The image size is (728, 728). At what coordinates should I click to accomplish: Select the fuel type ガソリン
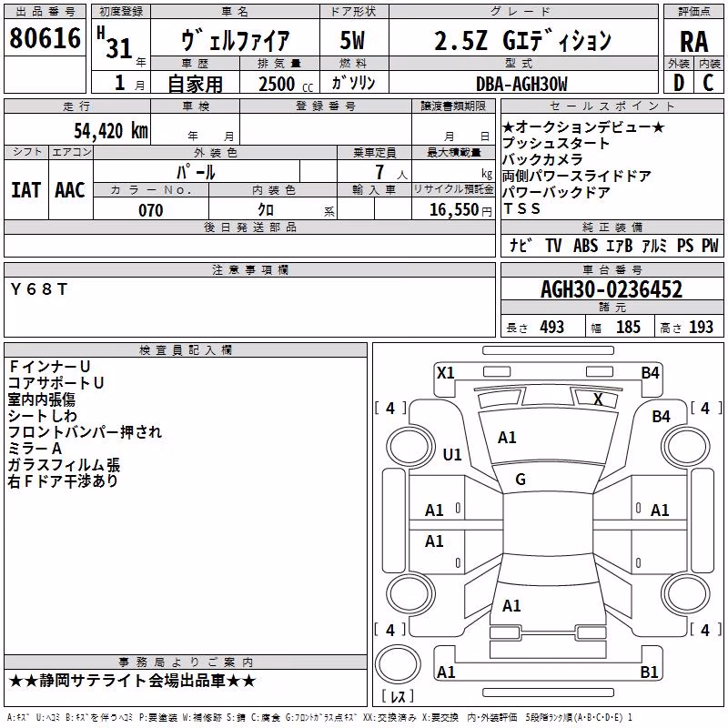(353, 83)
